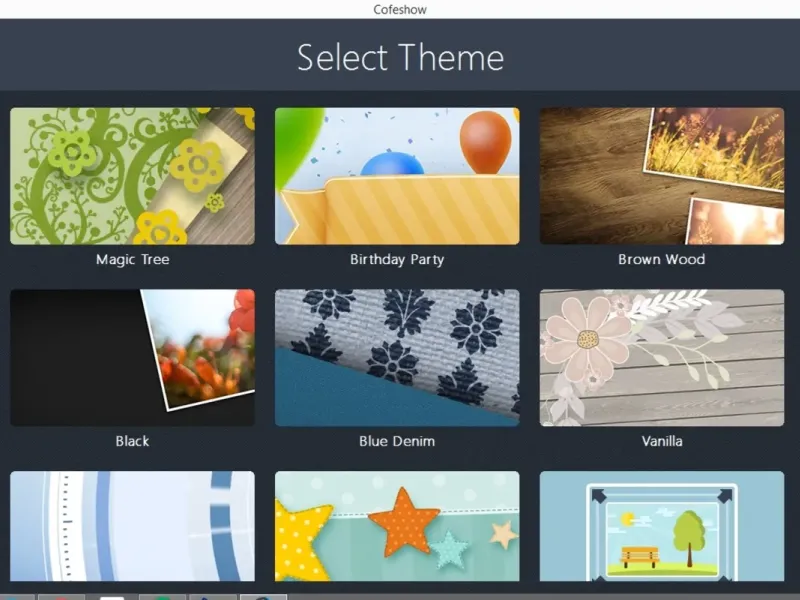Open the red-icon app in taskbar
Image resolution: width=800 pixels, height=600 pixels.
click(61, 597)
